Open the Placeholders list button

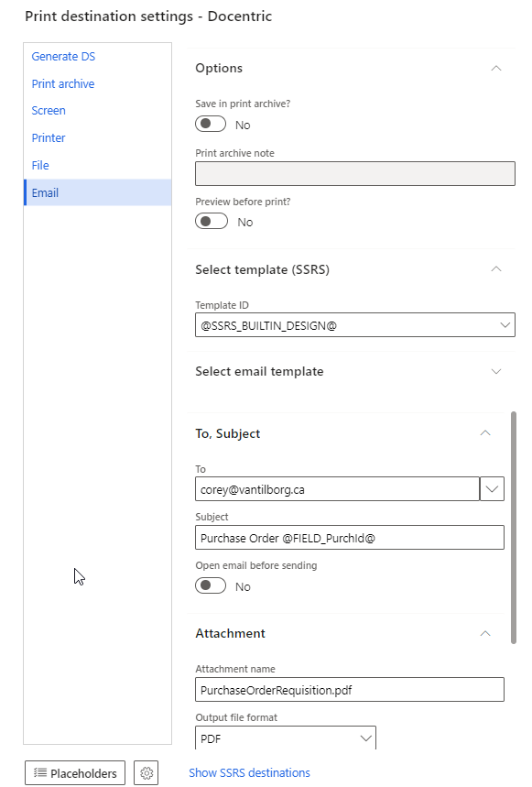(x=75, y=773)
